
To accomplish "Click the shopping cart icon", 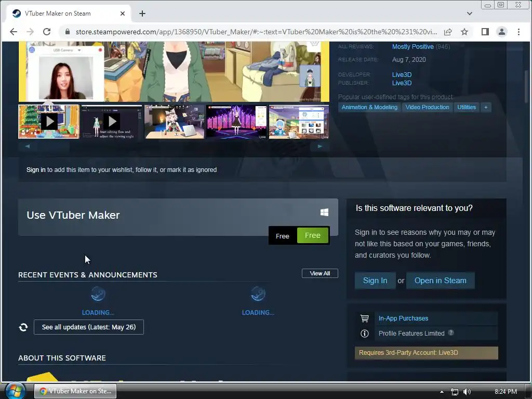I will tap(365, 318).
